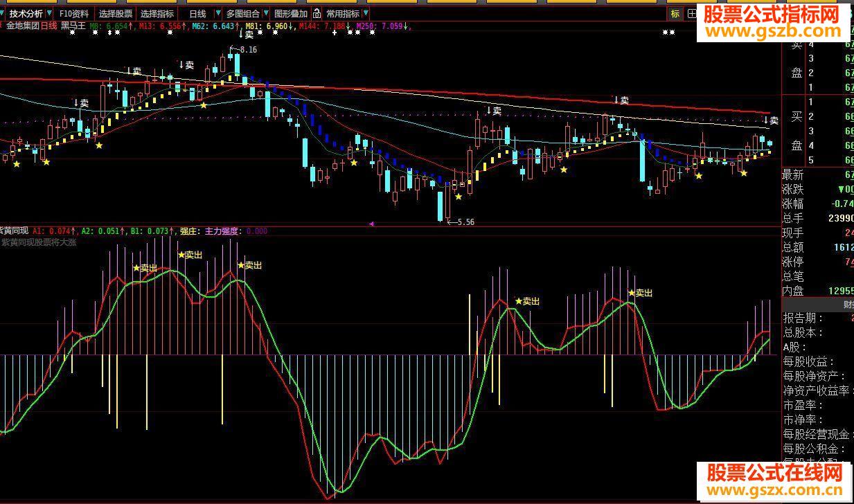
Task: Click the 净资产收益率 row
Action: pos(818,390)
